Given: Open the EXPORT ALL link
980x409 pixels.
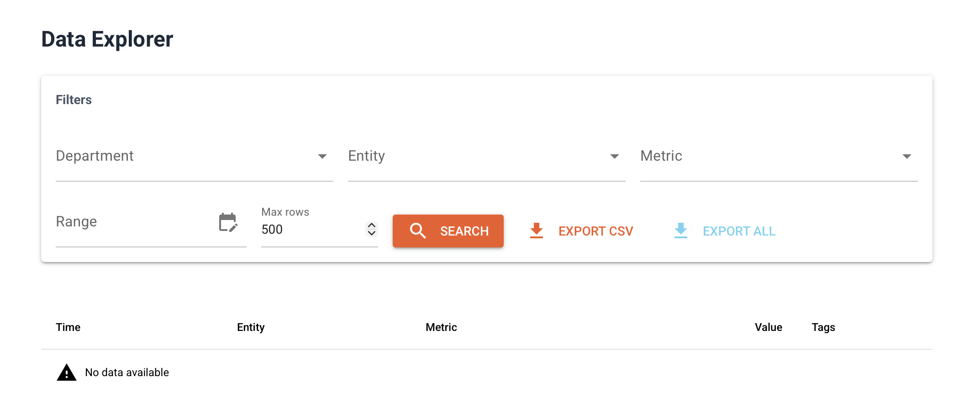Looking at the screenshot, I should [x=739, y=231].
